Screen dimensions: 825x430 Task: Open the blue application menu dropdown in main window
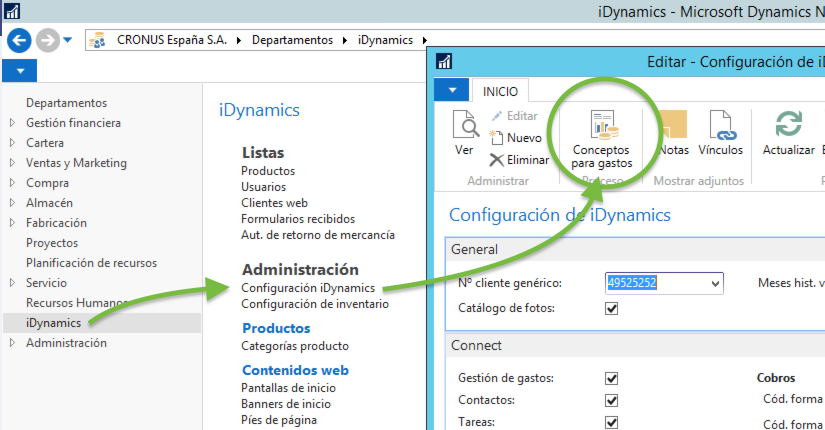(19, 71)
